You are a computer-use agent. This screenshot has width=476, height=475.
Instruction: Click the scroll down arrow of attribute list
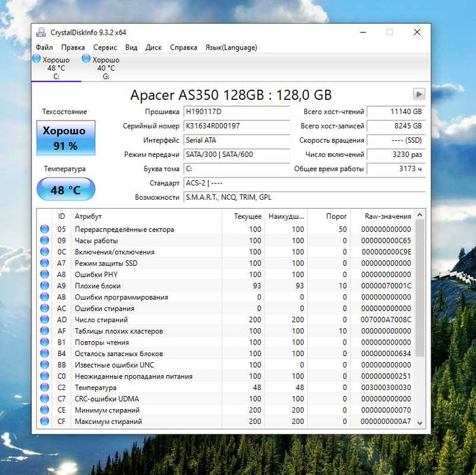click(x=420, y=423)
